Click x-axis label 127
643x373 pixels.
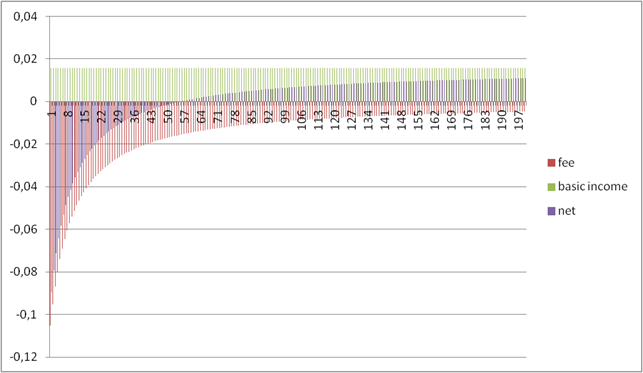tap(352, 119)
